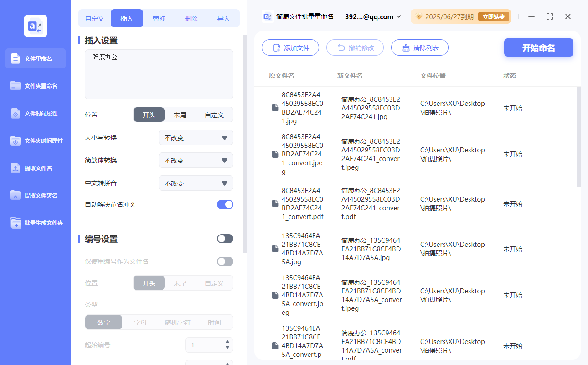Open the 中文转拼音 dropdown
The image size is (588, 365).
196,183
